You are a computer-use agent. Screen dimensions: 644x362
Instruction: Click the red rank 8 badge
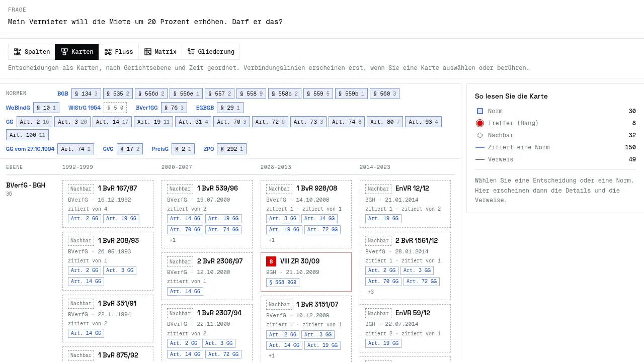pos(271,261)
